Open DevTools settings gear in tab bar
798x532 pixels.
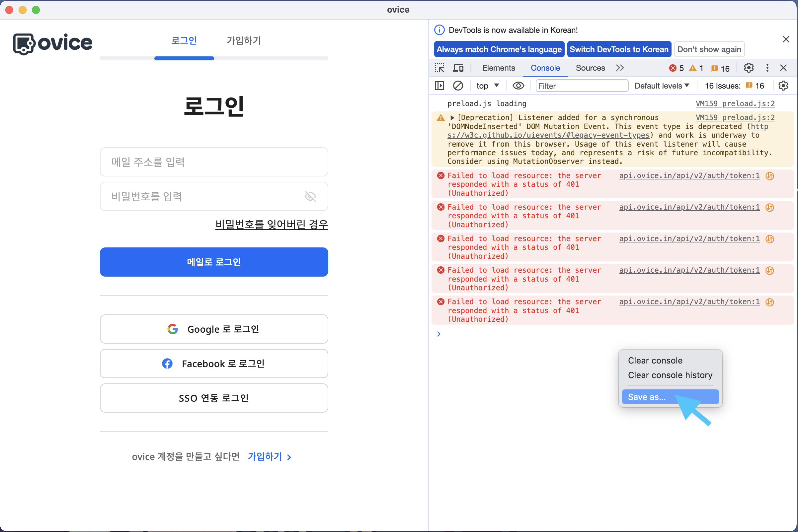click(749, 68)
